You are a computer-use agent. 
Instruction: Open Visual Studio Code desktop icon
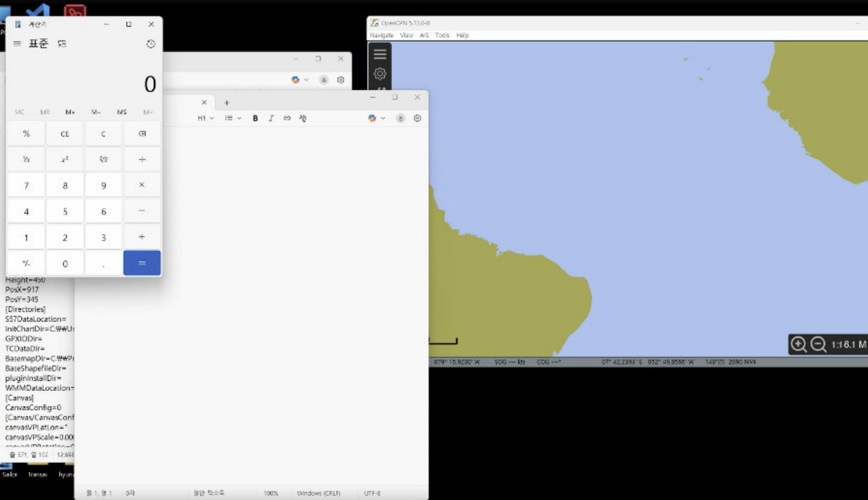(38, 11)
